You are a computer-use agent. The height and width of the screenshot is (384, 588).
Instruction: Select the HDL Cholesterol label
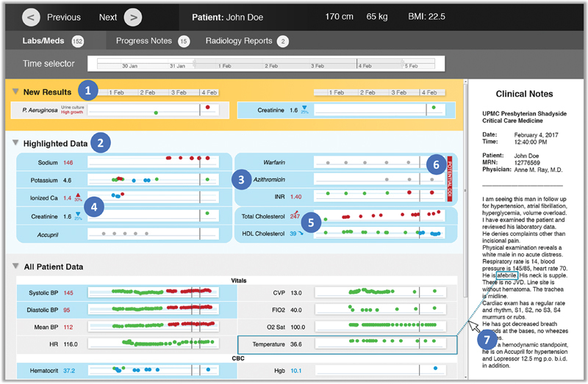point(263,233)
